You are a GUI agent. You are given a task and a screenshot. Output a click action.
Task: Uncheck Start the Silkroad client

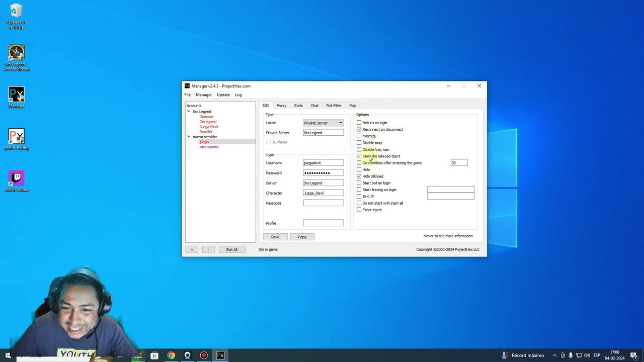click(359, 156)
